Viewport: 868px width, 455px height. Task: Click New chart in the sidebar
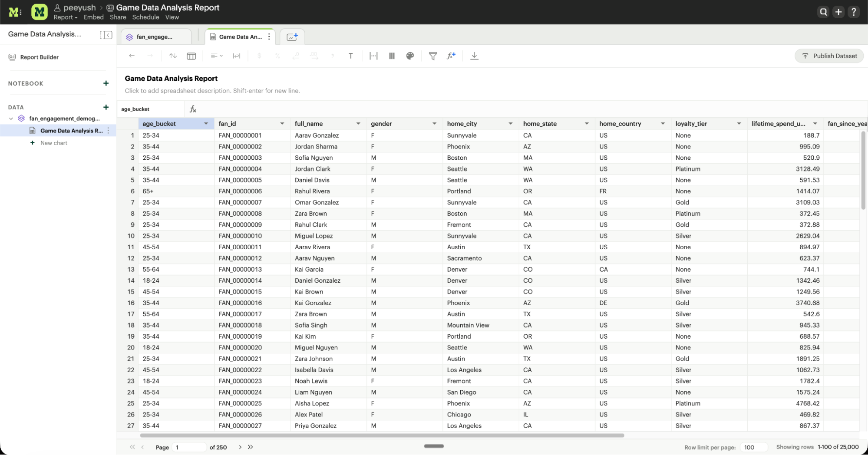point(53,143)
